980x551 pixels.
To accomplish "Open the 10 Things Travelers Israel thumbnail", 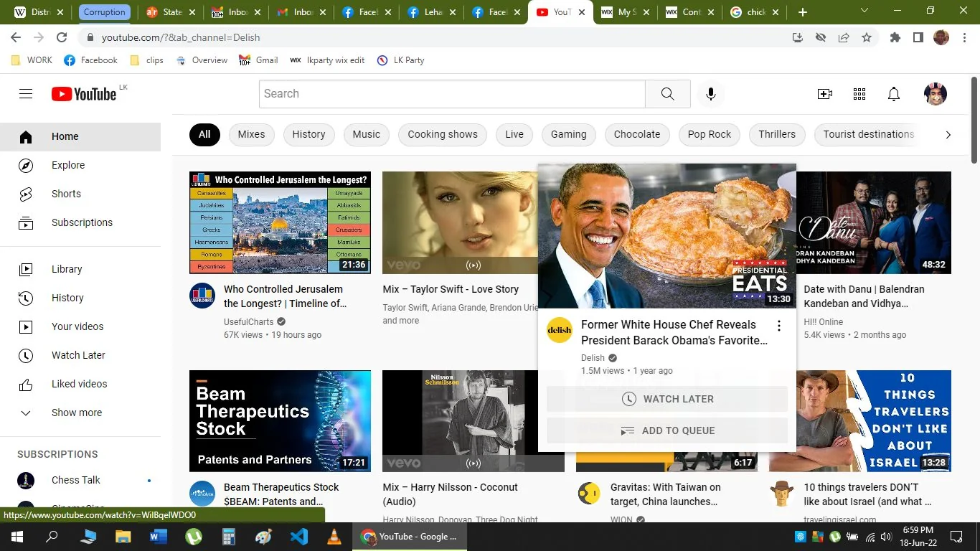I will [860, 420].
